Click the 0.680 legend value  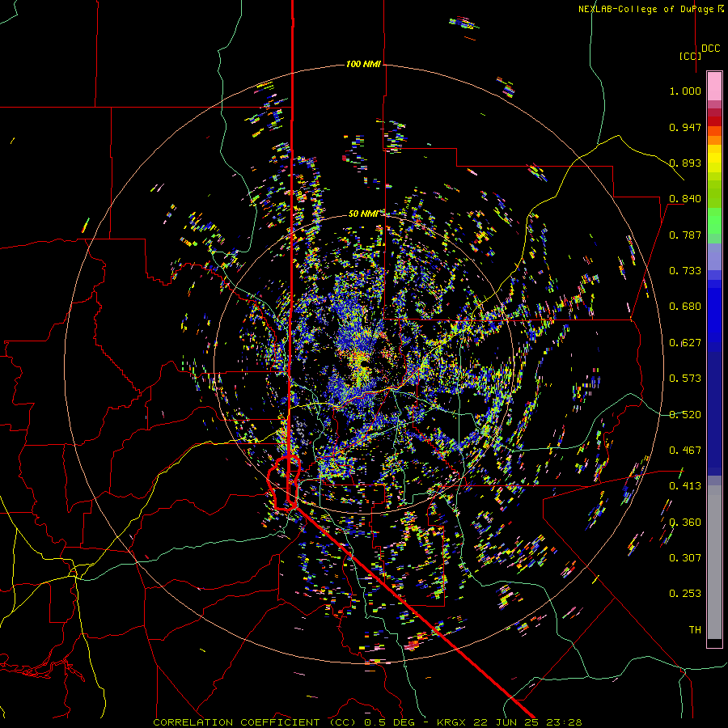click(x=685, y=307)
